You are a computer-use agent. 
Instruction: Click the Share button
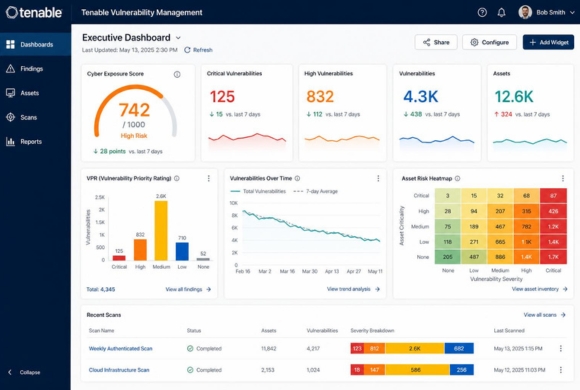pyautogui.click(x=436, y=42)
